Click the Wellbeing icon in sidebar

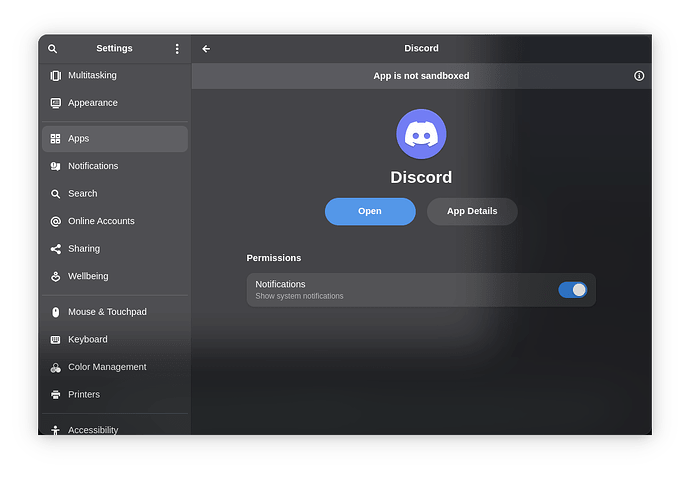click(x=55, y=276)
